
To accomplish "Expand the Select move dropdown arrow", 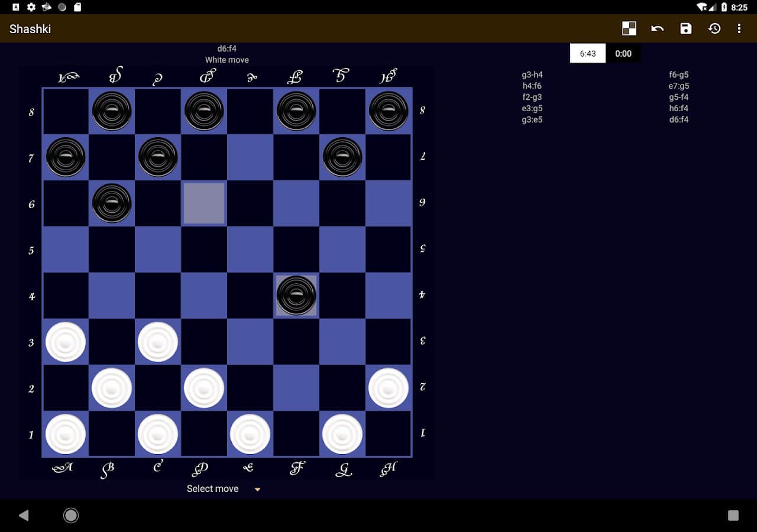I will (x=257, y=489).
